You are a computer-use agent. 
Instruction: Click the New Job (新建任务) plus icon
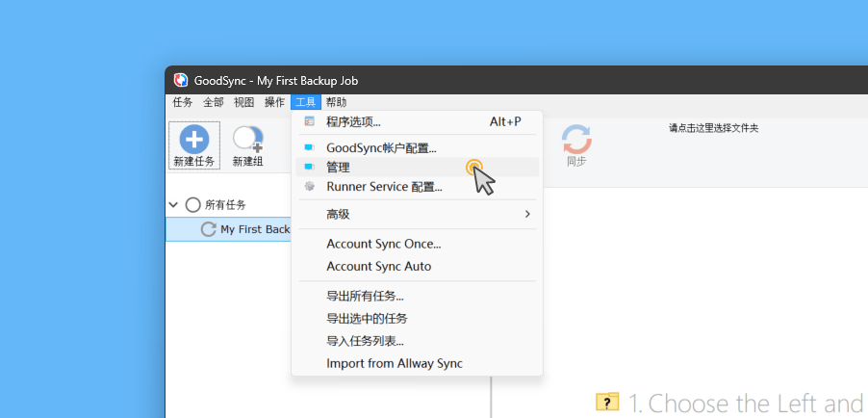[193, 139]
